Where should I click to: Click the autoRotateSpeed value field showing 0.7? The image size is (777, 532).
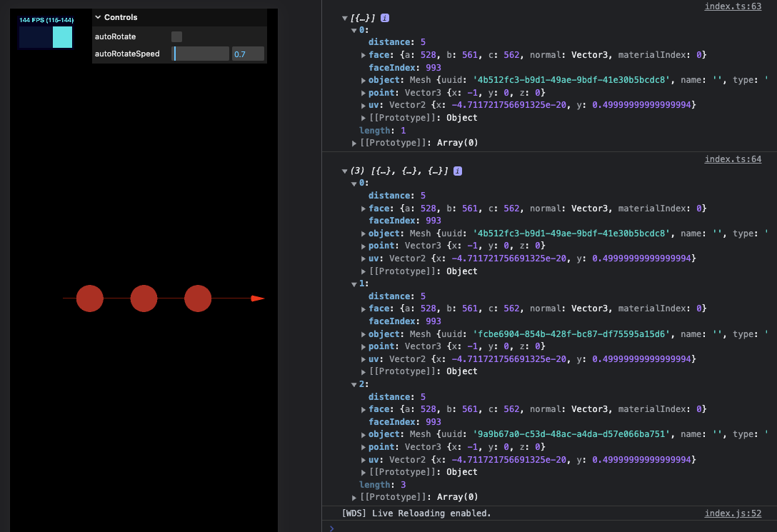click(x=248, y=54)
